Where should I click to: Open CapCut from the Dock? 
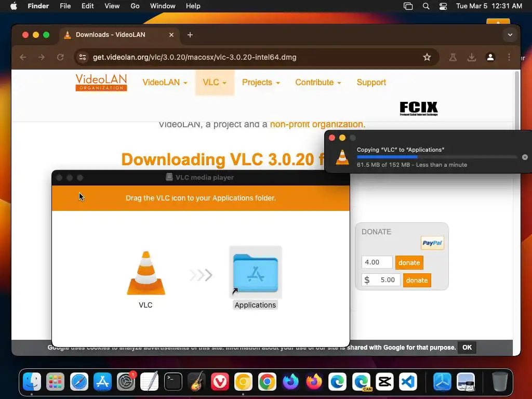[384, 382]
